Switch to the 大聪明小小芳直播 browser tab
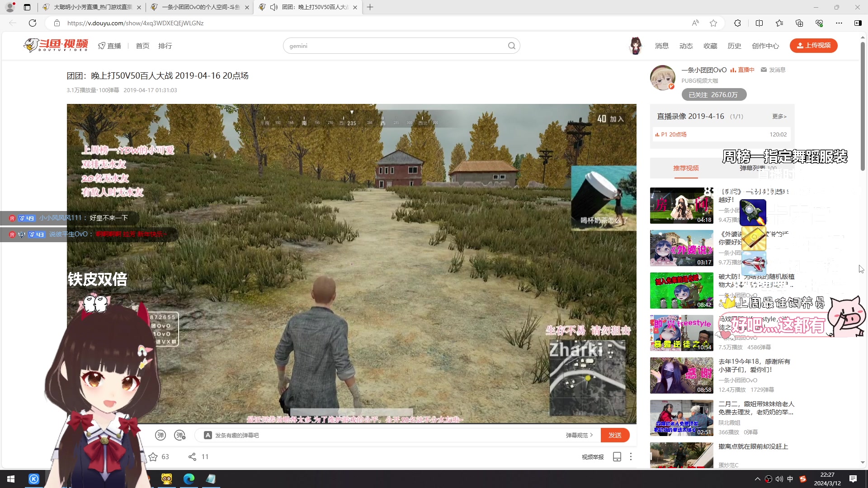 (x=92, y=7)
